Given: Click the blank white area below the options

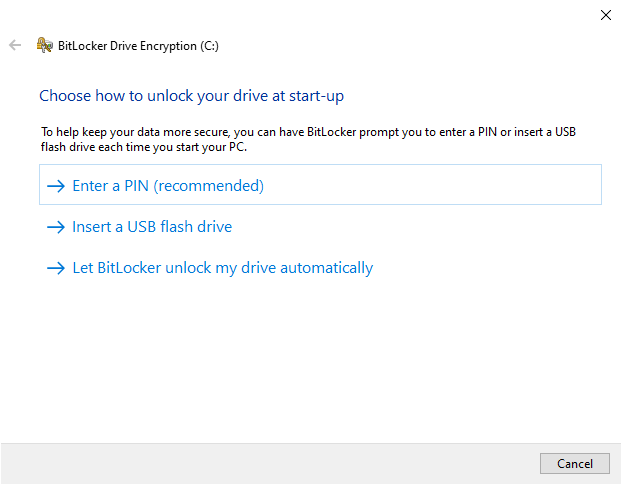Looking at the screenshot, I should (310, 360).
